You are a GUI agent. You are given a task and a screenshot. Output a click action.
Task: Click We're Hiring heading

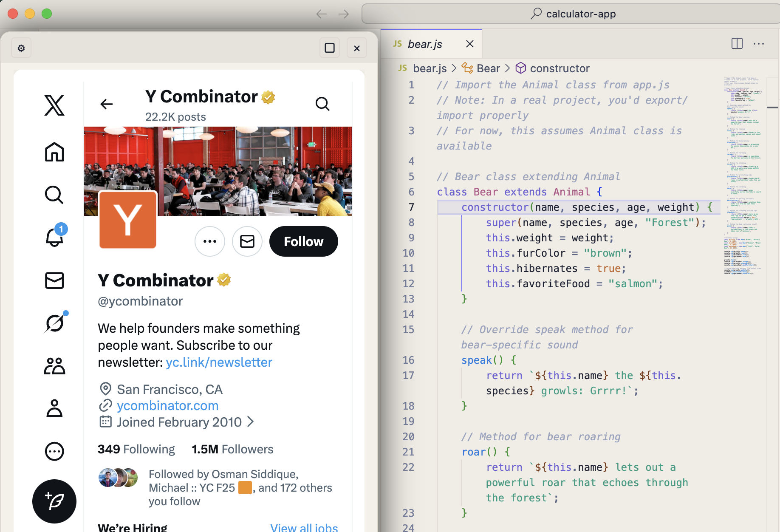click(133, 527)
